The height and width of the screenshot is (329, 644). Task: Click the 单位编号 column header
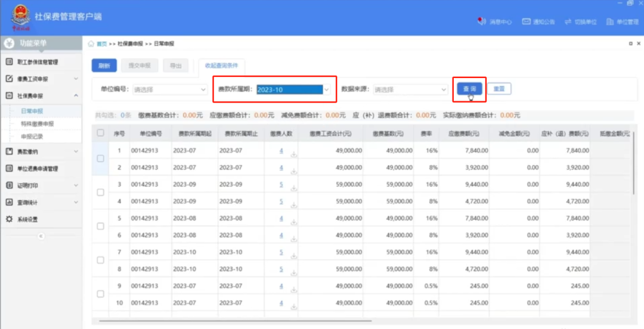150,134
